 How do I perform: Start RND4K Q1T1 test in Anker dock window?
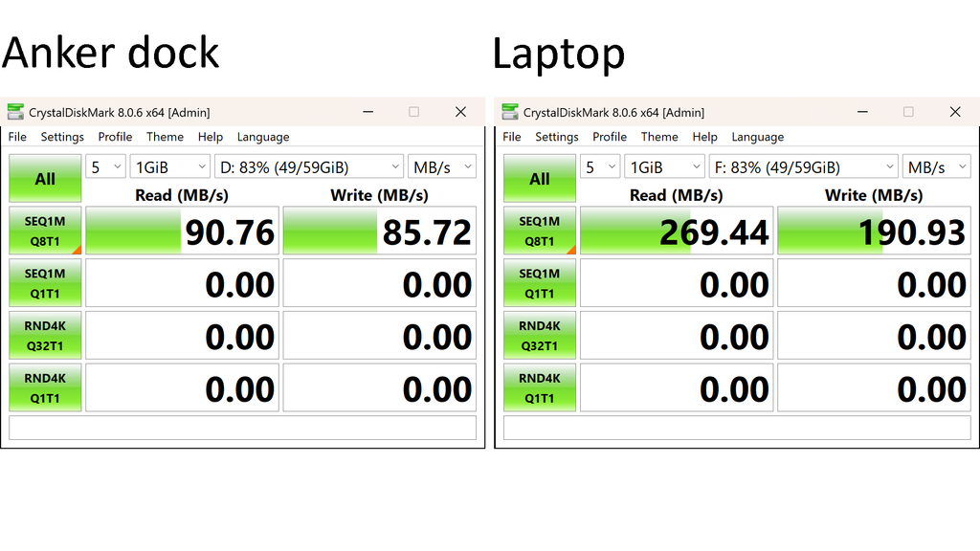(x=45, y=388)
